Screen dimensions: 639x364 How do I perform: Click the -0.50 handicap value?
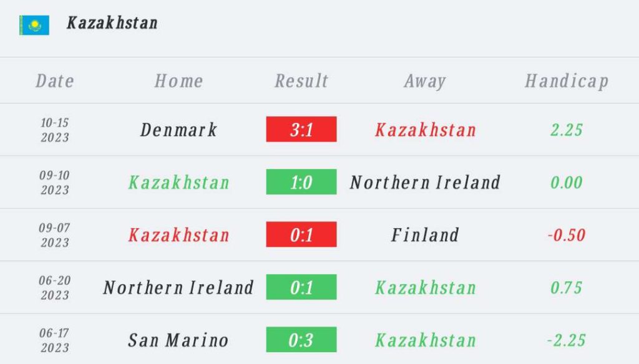point(567,235)
